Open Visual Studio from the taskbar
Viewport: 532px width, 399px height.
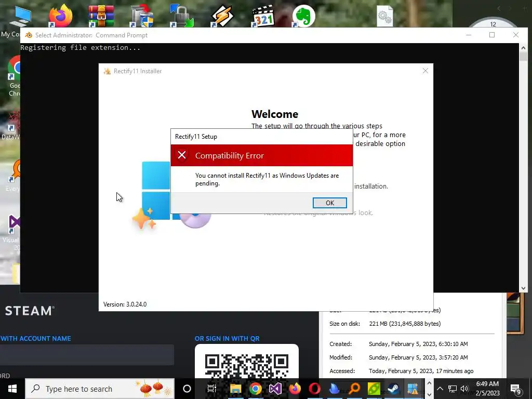click(275, 389)
